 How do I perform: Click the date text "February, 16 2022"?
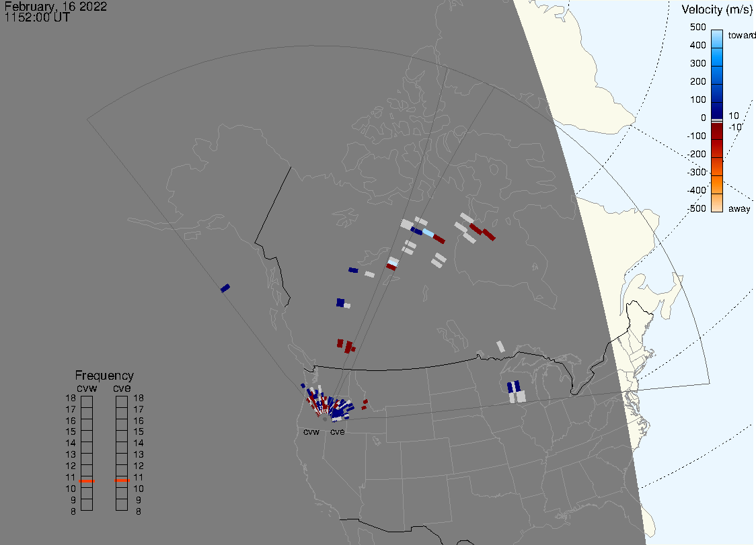55,6
